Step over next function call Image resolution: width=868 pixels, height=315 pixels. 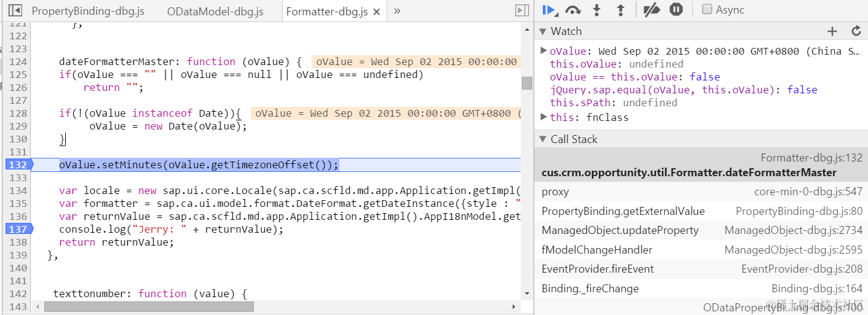click(x=574, y=9)
